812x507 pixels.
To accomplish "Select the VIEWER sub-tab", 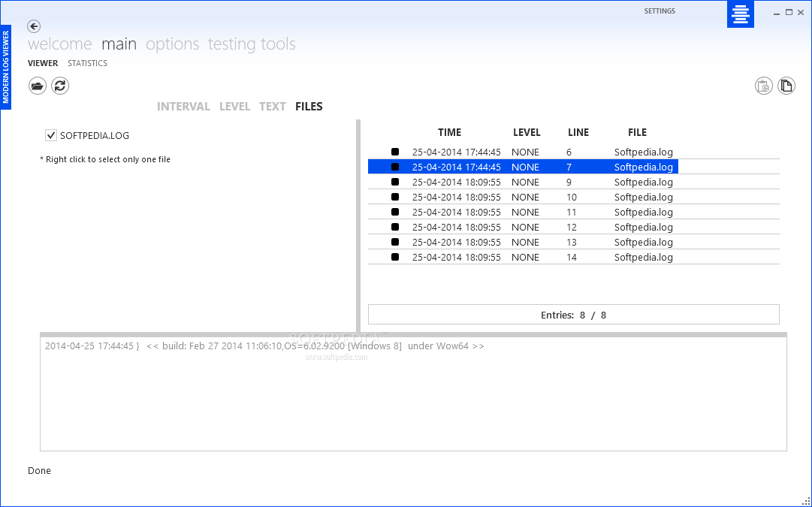I will (43, 63).
